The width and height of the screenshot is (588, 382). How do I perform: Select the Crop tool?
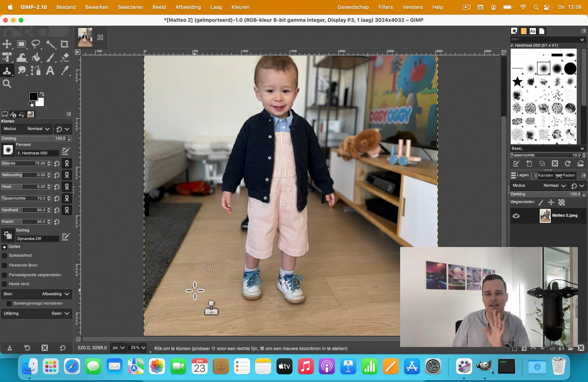tap(64, 44)
